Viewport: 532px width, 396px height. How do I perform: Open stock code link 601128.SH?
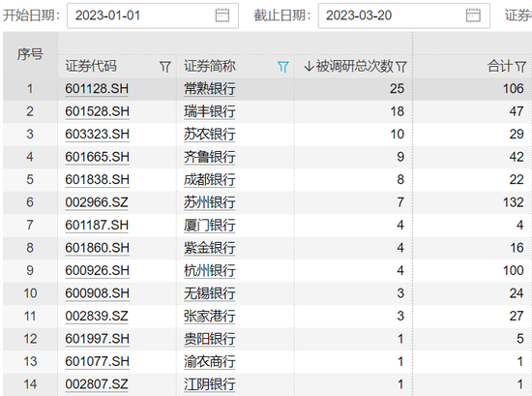(97, 89)
